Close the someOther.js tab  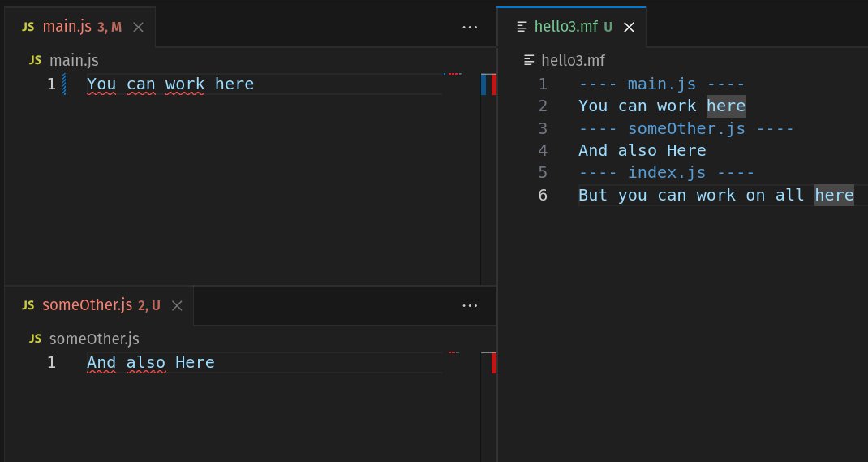coord(177,306)
